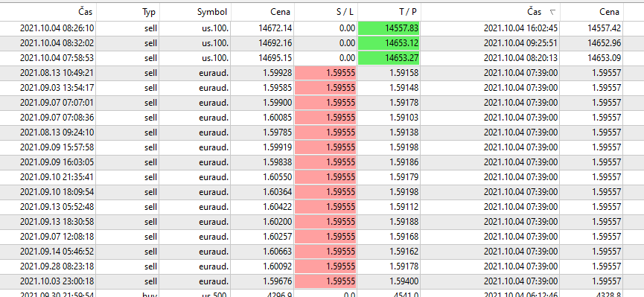
Task: Select us.100 trade closed at 16:02:45
Action: point(322,28)
